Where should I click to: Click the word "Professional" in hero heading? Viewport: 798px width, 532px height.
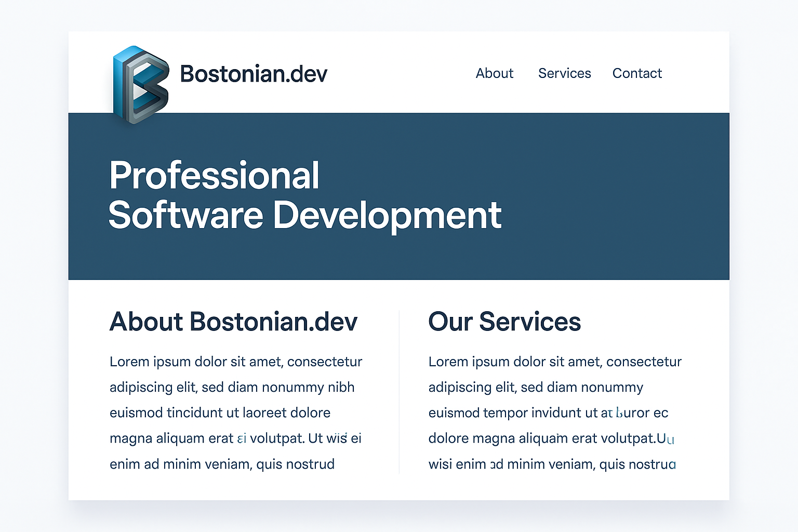click(214, 176)
